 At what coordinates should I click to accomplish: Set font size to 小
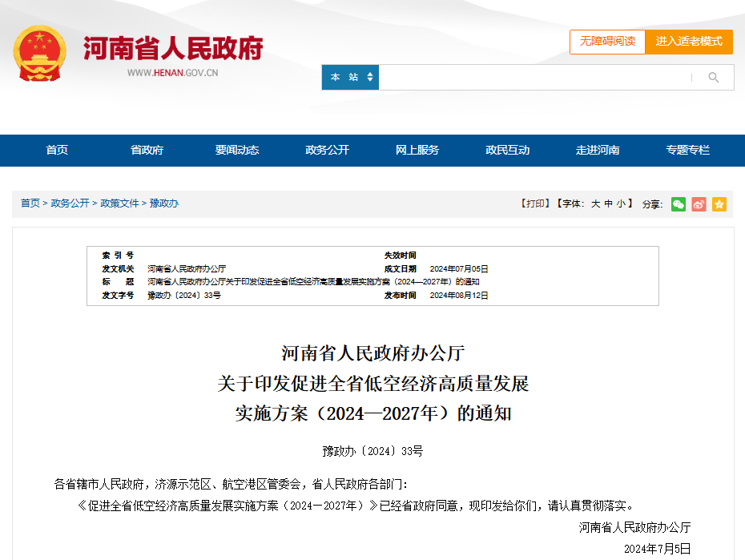[621, 203]
